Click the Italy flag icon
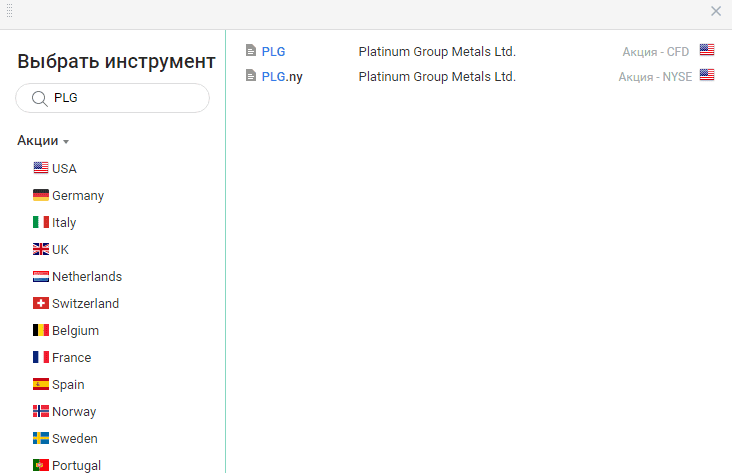 [41, 222]
